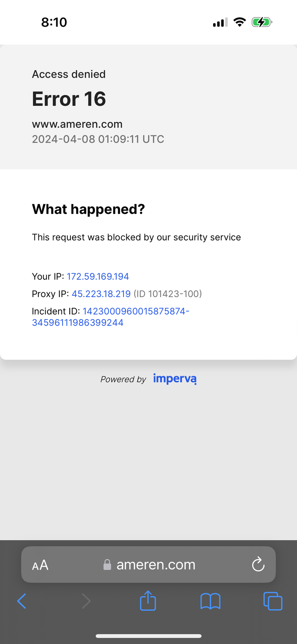The image size is (297, 644).
Task: Open the AA reader options menu
Action: (x=40, y=565)
